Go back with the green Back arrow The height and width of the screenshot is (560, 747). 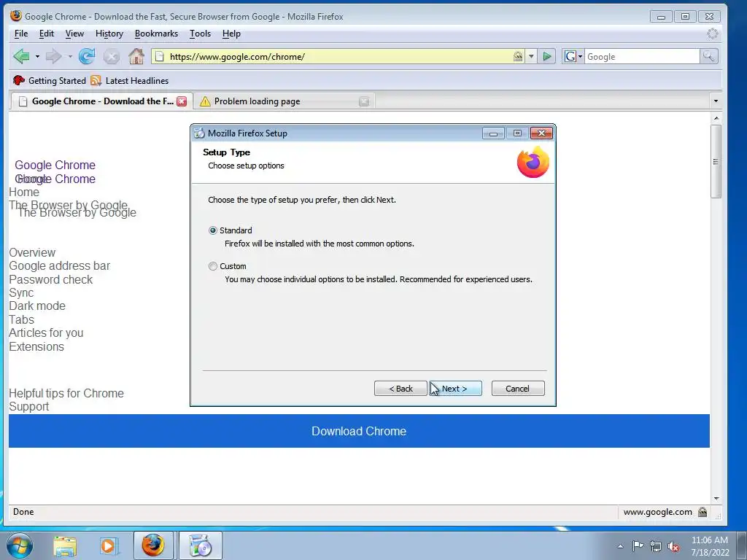[21, 56]
